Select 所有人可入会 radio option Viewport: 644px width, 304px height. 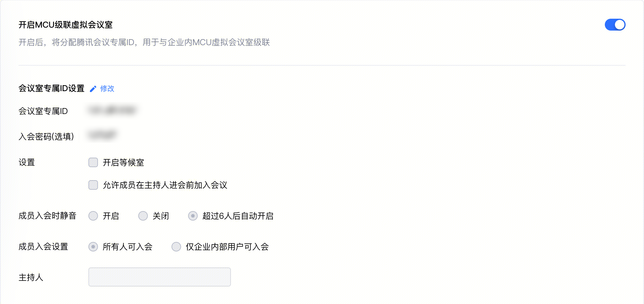[x=93, y=247]
